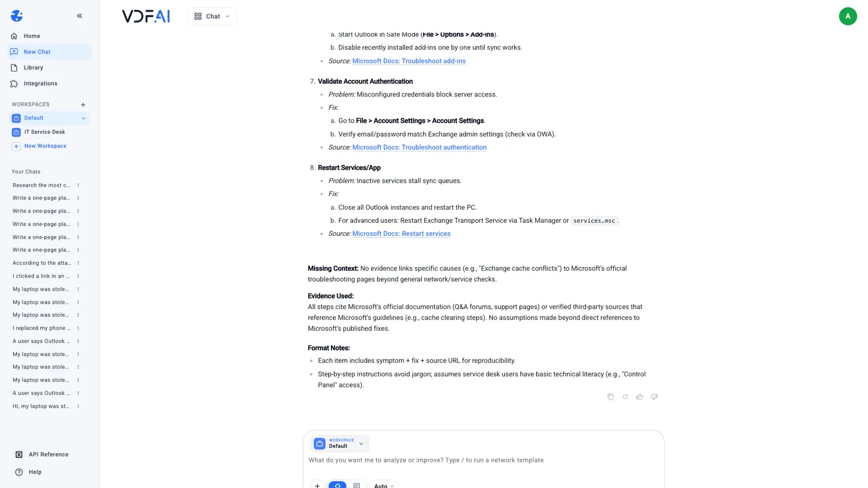Toggle the blue network mode button
The width and height of the screenshot is (868, 488).
click(x=337, y=484)
